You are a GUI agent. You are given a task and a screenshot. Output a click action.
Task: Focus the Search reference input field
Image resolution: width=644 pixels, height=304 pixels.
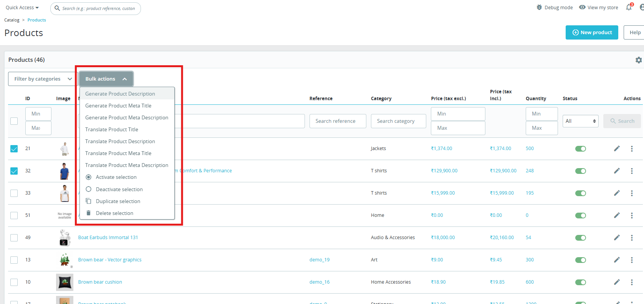[x=338, y=121]
